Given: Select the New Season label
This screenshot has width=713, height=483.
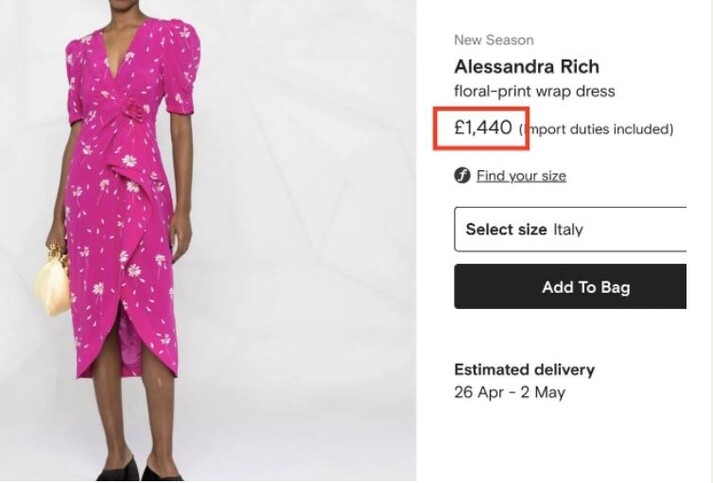Looking at the screenshot, I should tap(493, 40).
